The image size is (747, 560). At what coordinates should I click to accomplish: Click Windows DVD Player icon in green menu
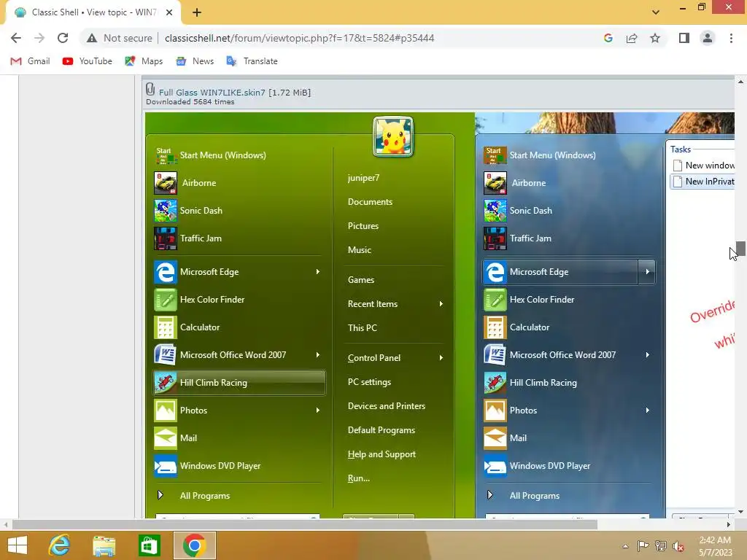166,466
